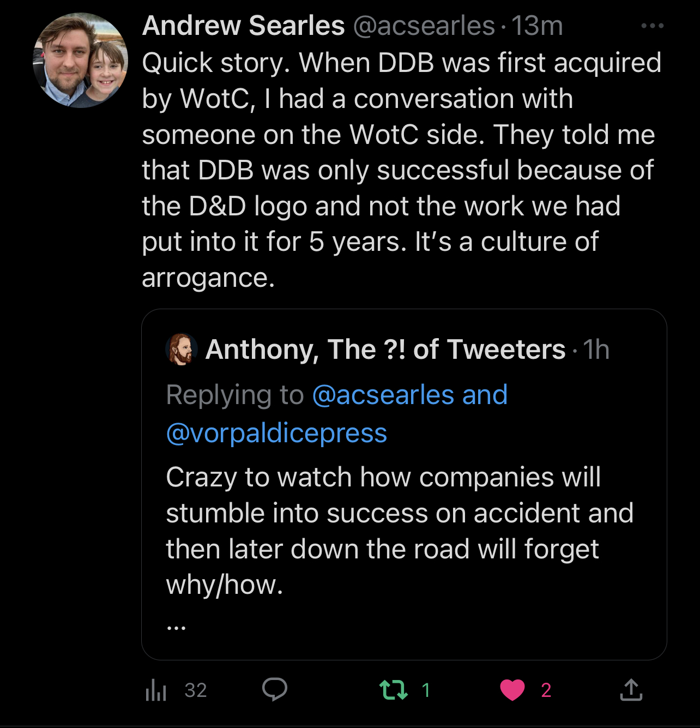The width and height of the screenshot is (700, 728).
Task: Tap the green retweet arrows icon
Action: click(x=393, y=690)
